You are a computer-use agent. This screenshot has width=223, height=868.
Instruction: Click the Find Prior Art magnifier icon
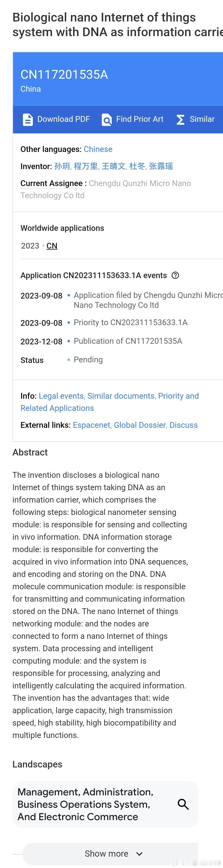pos(107,120)
